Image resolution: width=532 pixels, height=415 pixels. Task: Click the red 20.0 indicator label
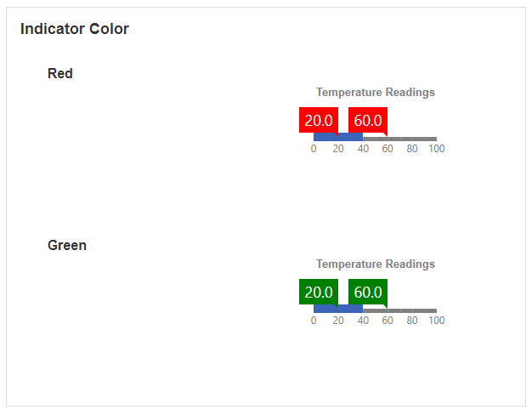319,120
